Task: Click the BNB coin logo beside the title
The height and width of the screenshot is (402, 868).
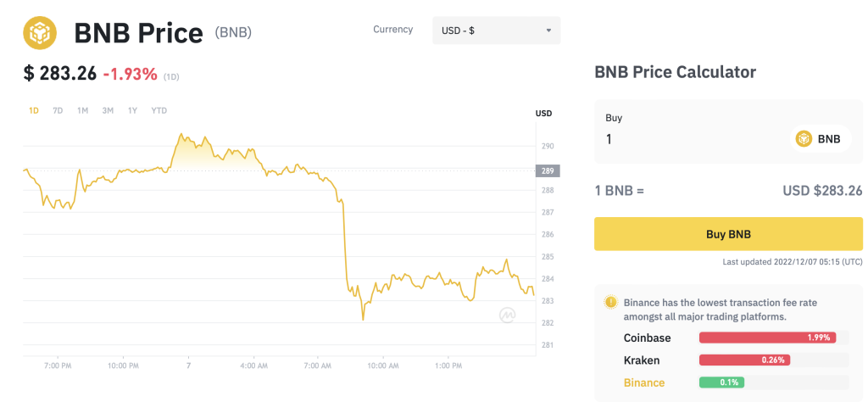Action: [x=40, y=33]
